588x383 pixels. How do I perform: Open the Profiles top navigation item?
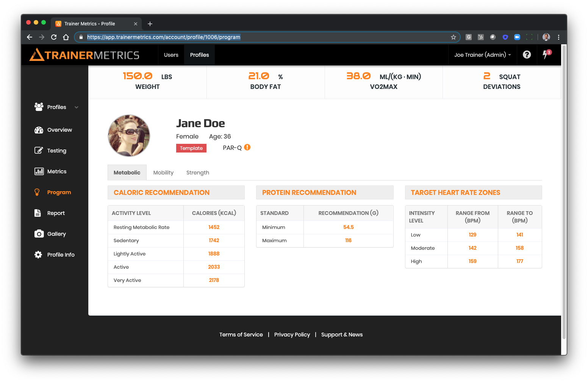pyautogui.click(x=200, y=55)
